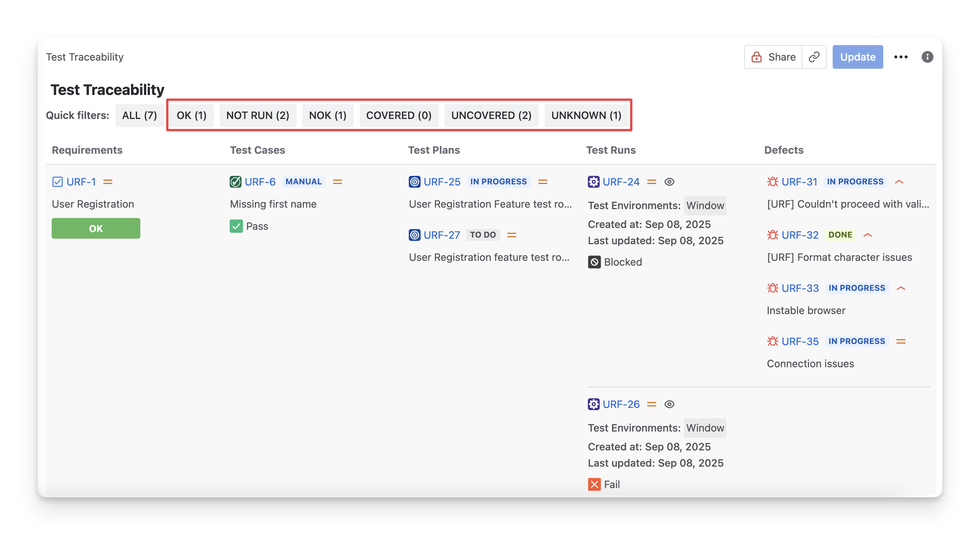This screenshot has height=535, width=980.
Task: Open the URF-27 test plan link
Action: coord(441,235)
